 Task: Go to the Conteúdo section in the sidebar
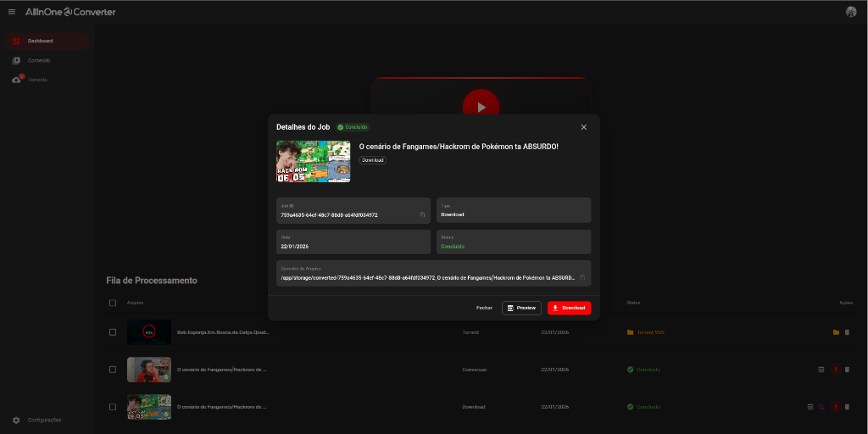[x=38, y=60]
